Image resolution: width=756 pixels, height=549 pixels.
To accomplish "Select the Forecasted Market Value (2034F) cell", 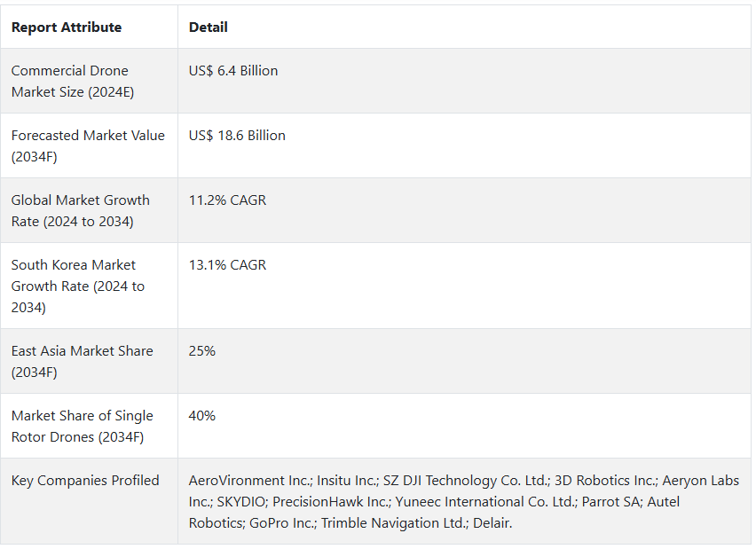I will coord(90,145).
